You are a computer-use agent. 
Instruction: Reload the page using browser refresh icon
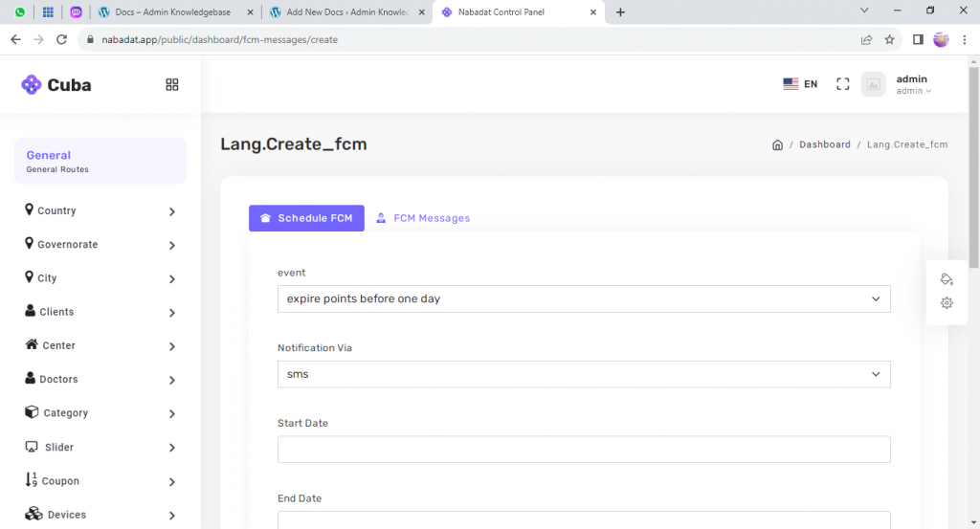click(62, 40)
